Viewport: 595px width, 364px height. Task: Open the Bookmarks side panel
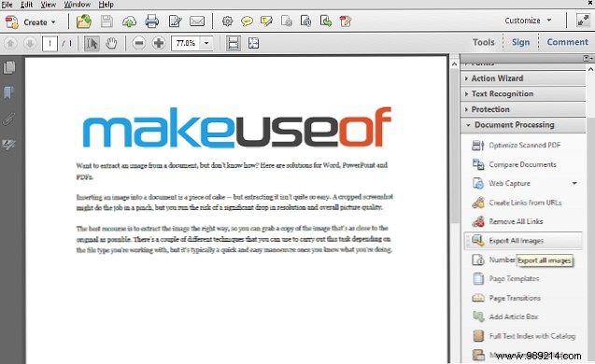(9, 92)
